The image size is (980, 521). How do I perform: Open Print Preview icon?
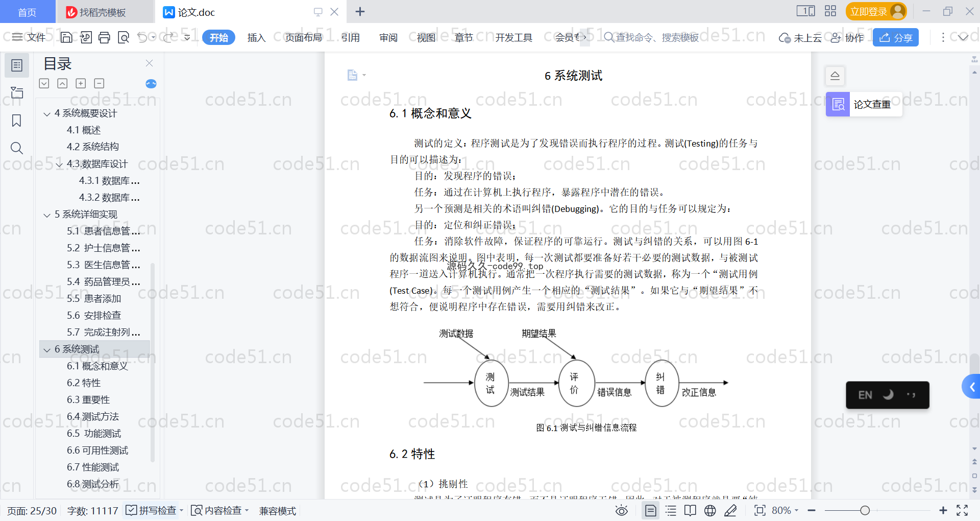[124, 37]
